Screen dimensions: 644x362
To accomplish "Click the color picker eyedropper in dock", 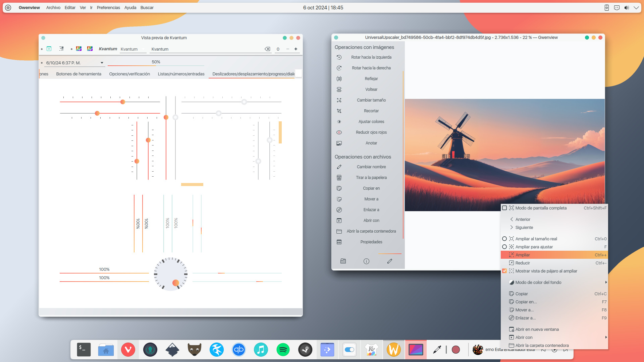I will point(437,350).
